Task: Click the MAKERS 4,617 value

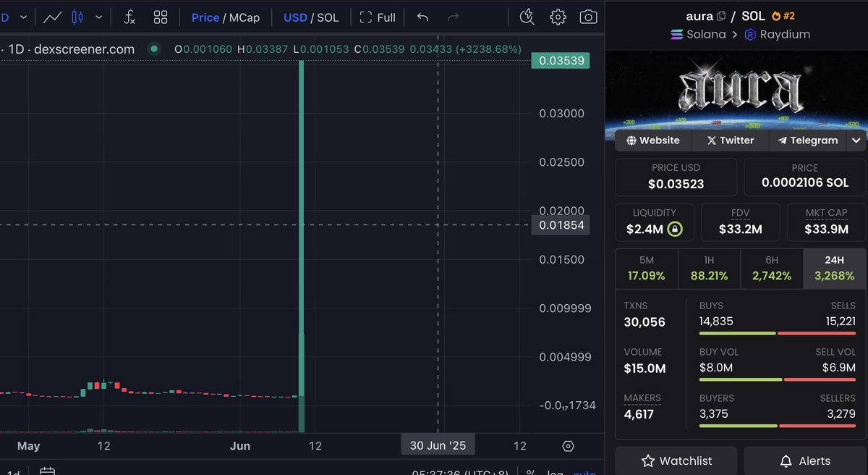Action: pyautogui.click(x=639, y=415)
